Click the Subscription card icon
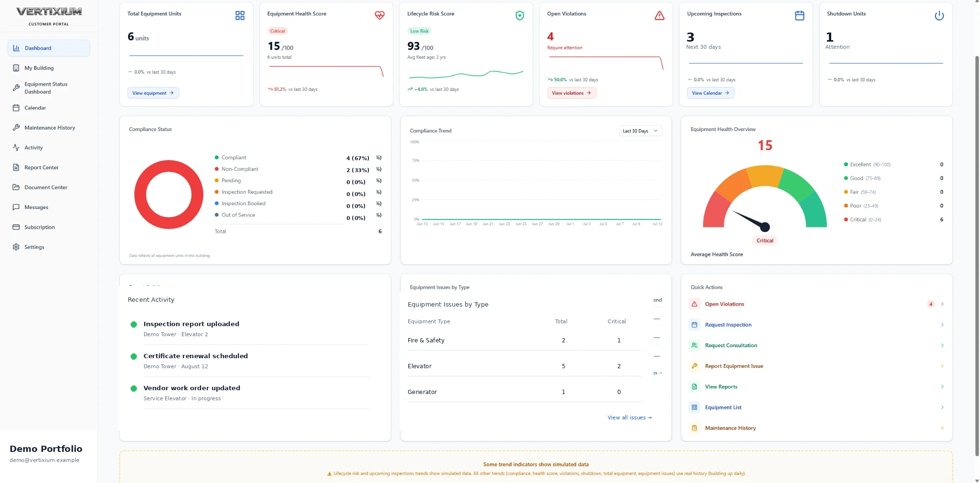The width and height of the screenshot is (980, 483). click(x=16, y=227)
